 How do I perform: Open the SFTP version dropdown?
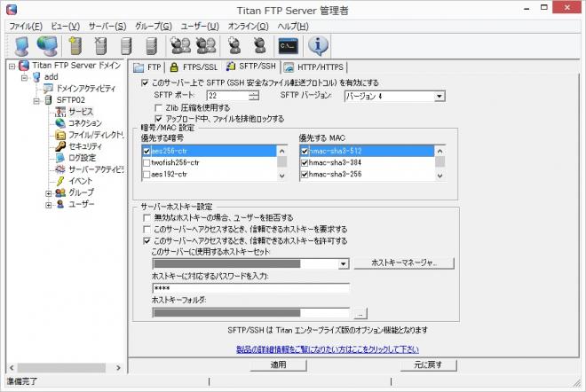click(x=439, y=97)
